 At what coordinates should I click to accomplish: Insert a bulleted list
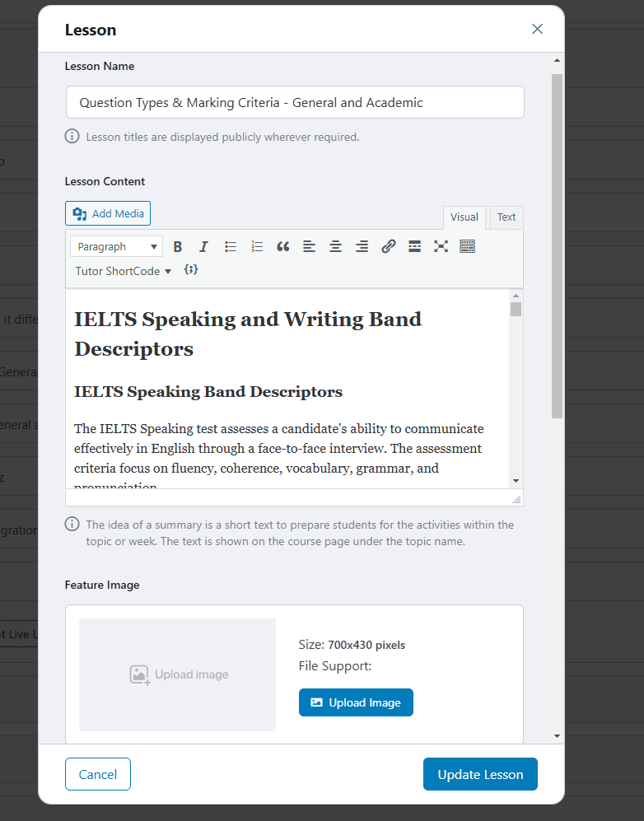[x=231, y=246]
